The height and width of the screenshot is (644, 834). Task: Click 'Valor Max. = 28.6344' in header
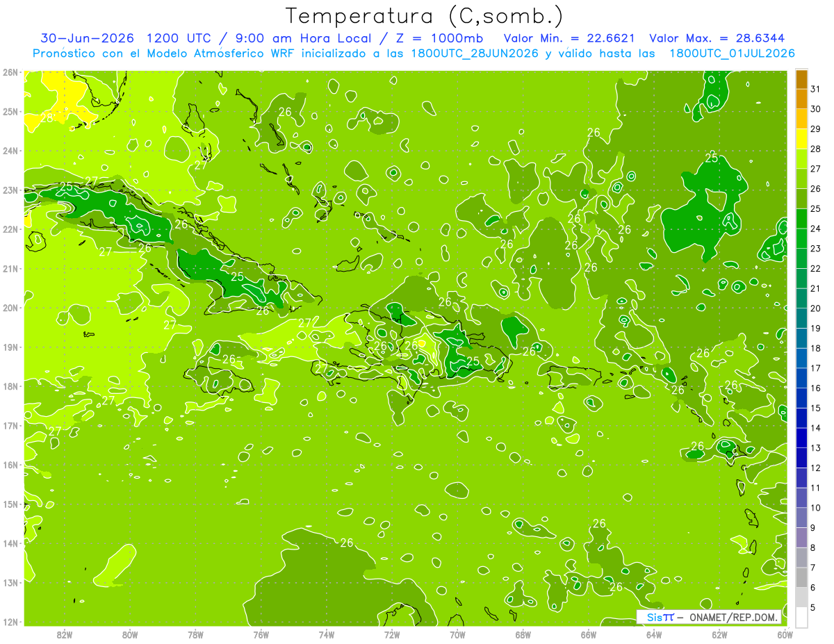pos(718,38)
